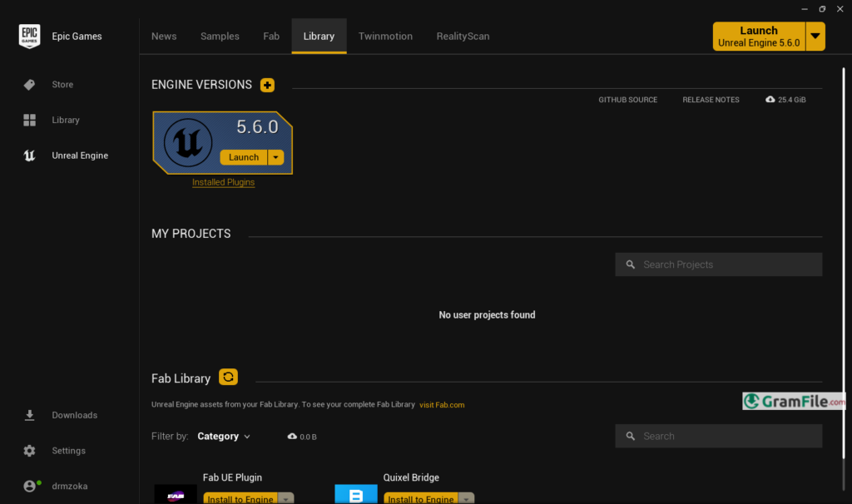Image resolution: width=852 pixels, height=504 pixels.
Task: Open the Twinmotion tab
Action: coord(385,37)
